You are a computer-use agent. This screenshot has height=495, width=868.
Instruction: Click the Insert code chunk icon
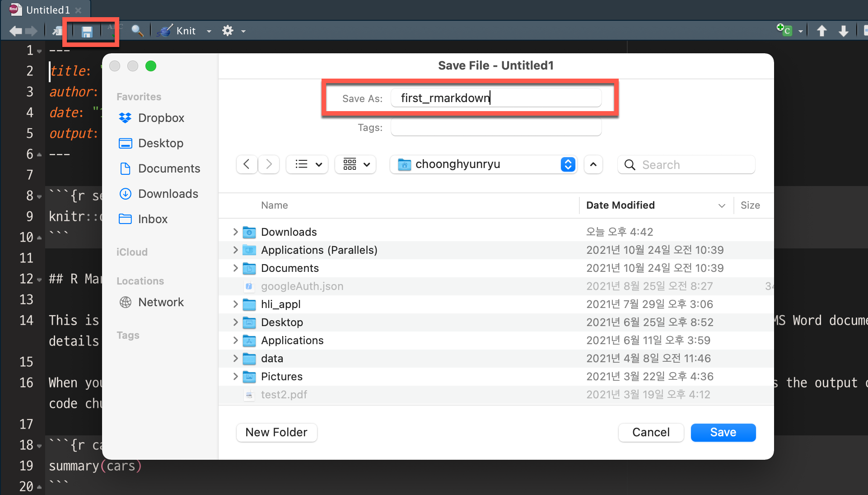click(x=784, y=30)
